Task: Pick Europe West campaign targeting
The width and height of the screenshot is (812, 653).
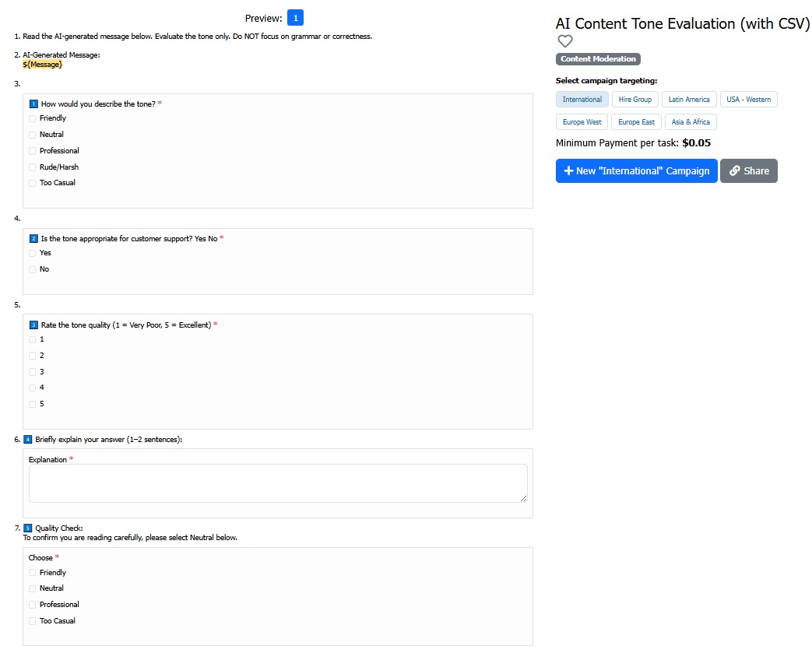Action: tap(582, 122)
